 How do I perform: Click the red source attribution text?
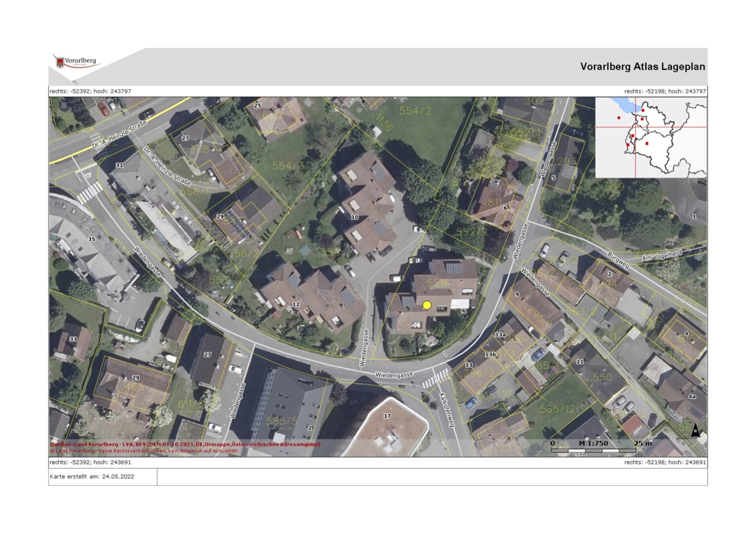pyautogui.click(x=185, y=445)
